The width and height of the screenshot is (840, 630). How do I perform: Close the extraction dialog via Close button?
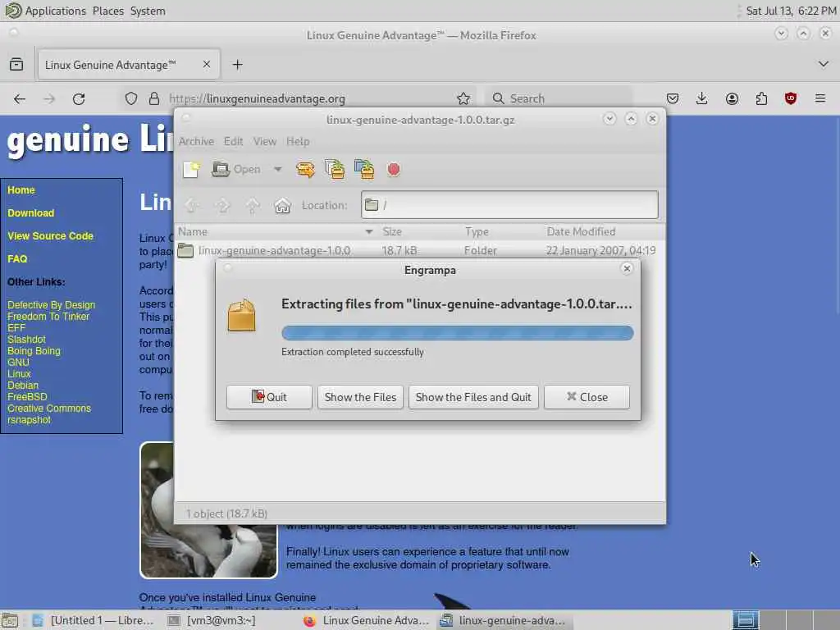tap(587, 397)
